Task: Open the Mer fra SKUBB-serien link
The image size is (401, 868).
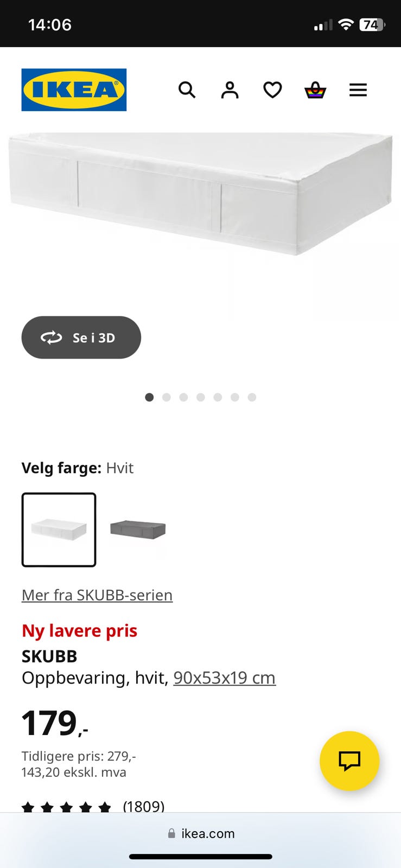Action: (x=97, y=595)
